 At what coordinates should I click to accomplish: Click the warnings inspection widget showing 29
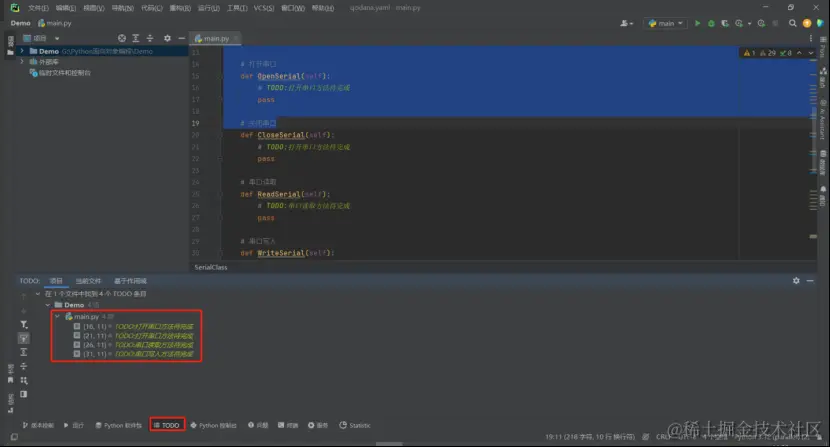767,53
